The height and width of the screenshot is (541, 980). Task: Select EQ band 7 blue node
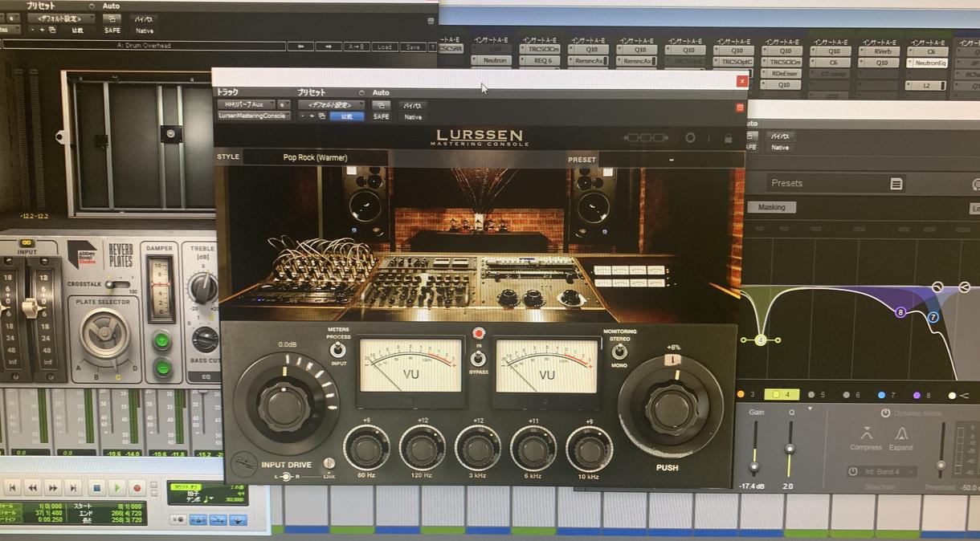click(x=933, y=318)
